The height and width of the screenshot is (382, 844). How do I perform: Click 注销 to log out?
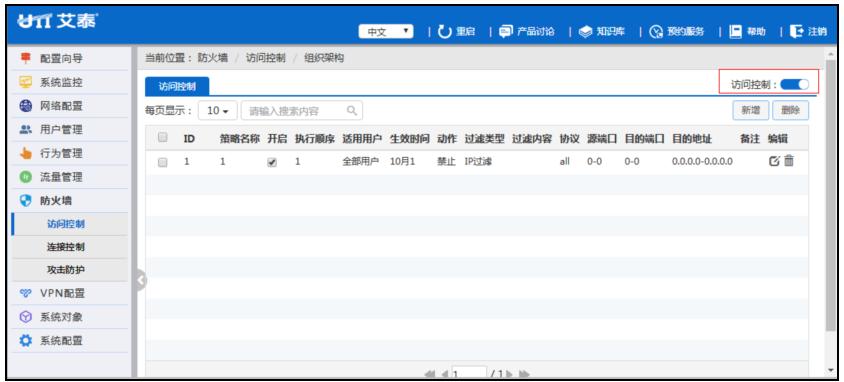(807, 32)
